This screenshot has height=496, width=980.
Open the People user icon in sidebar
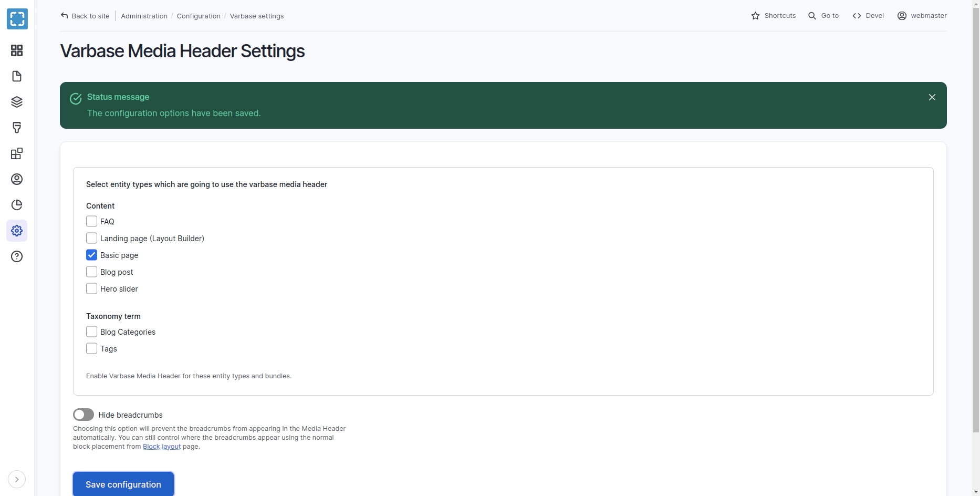coord(17,179)
